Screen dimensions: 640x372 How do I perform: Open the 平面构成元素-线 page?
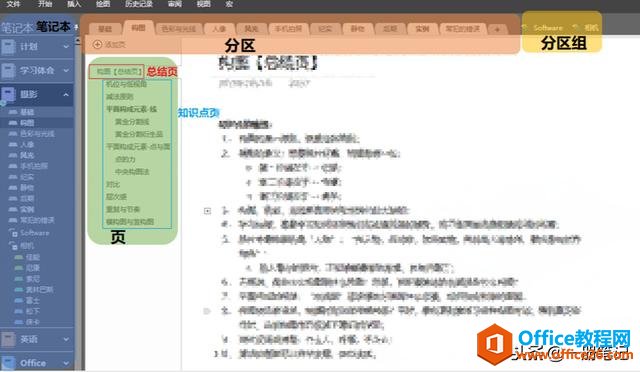point(131,109)
